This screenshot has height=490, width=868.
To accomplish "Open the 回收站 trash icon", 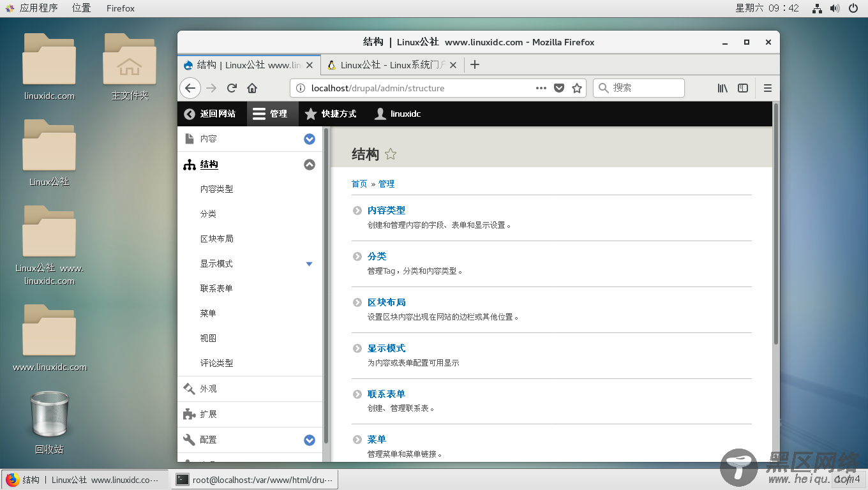I will (49, 422).
